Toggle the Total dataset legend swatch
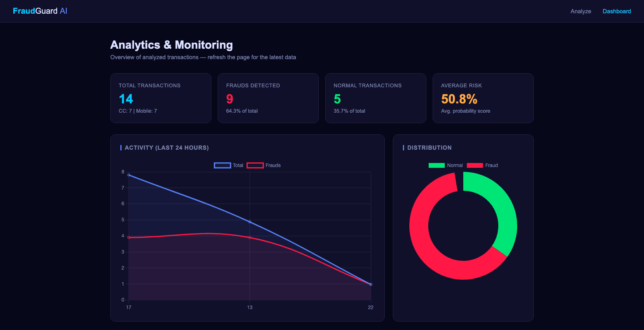Viewport: 644px width, 330px height. pyautogui.click(x=222, y=165)
